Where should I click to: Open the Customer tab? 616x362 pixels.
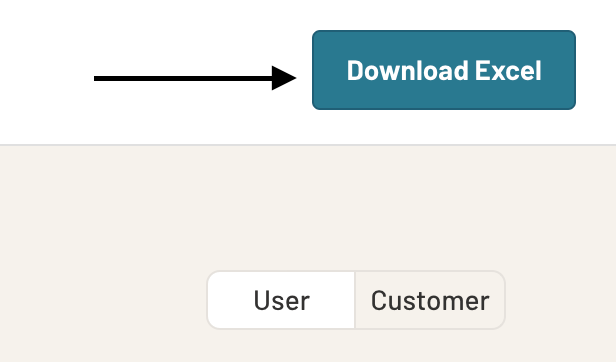[x=430, y=300]
